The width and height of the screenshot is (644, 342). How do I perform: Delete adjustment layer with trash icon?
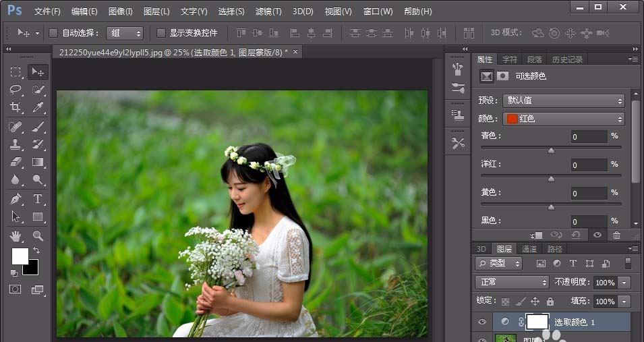tap(616, 235)
